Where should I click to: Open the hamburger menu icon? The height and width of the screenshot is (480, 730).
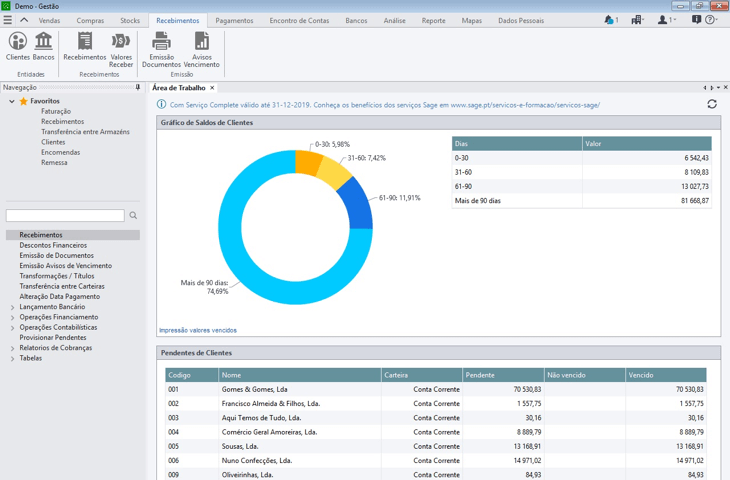pos(8,20)
